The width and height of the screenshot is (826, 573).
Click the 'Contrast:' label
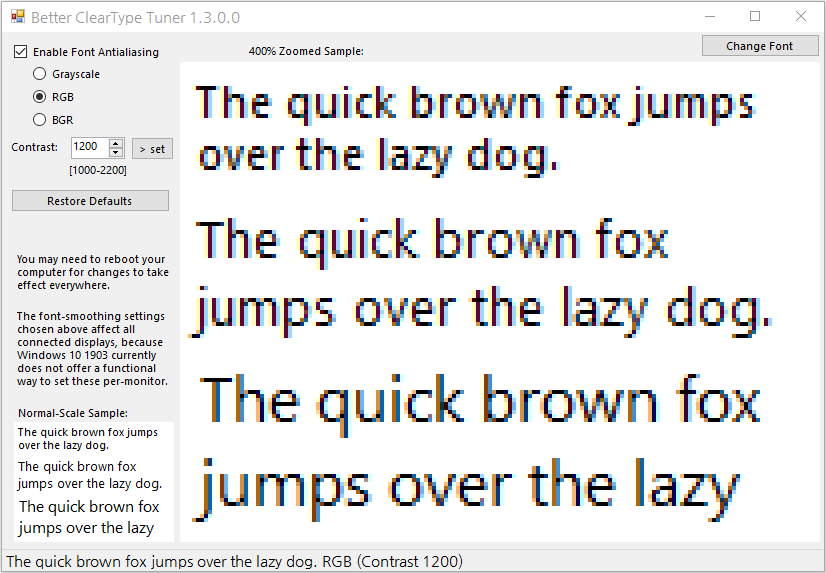coord(35,147)
